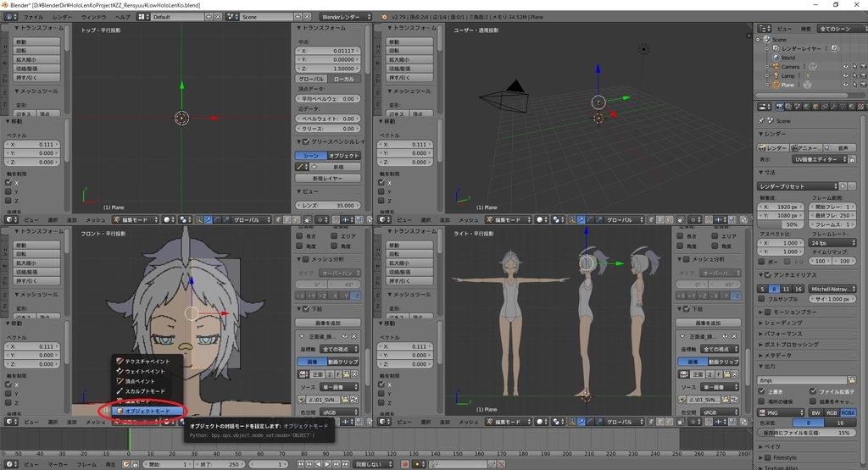868x470 pixels.
Task: Open output path folder browser icon
Action: coord(851,380)
